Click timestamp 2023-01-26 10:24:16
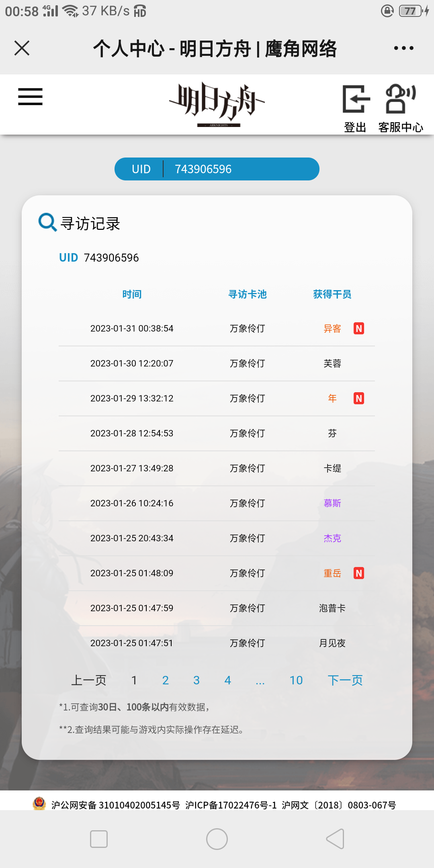The image size is (434, 868). pyautogui.click(x=132, y=504)
